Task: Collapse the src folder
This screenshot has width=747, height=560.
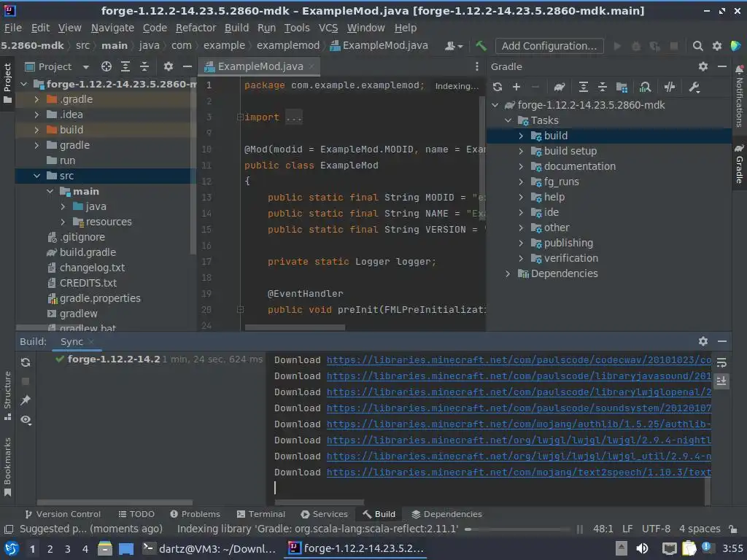Action: point(36,176)
